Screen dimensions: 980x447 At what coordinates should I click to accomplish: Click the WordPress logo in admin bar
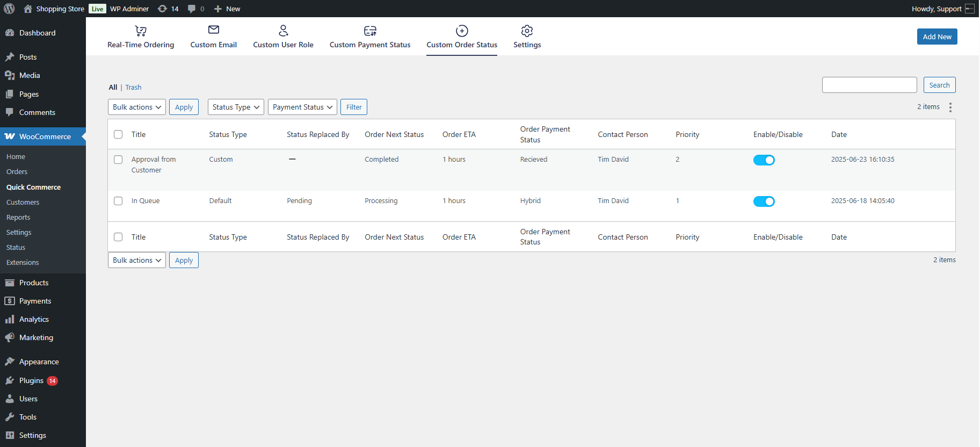coord(9,9)
